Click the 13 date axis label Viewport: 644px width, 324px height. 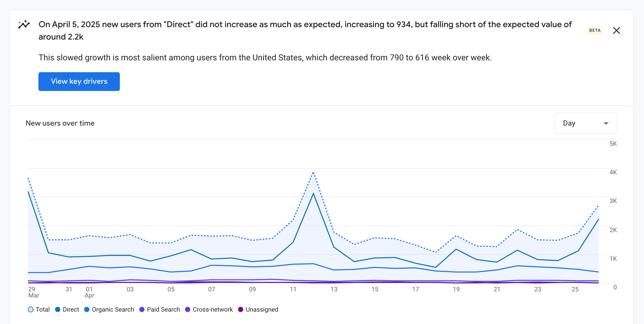(x=334, y=289)
